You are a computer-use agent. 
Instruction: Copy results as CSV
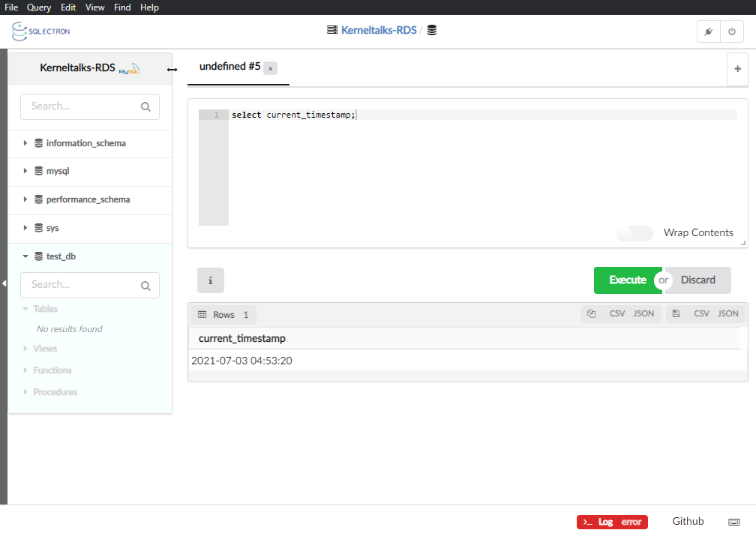pos(617,313)
